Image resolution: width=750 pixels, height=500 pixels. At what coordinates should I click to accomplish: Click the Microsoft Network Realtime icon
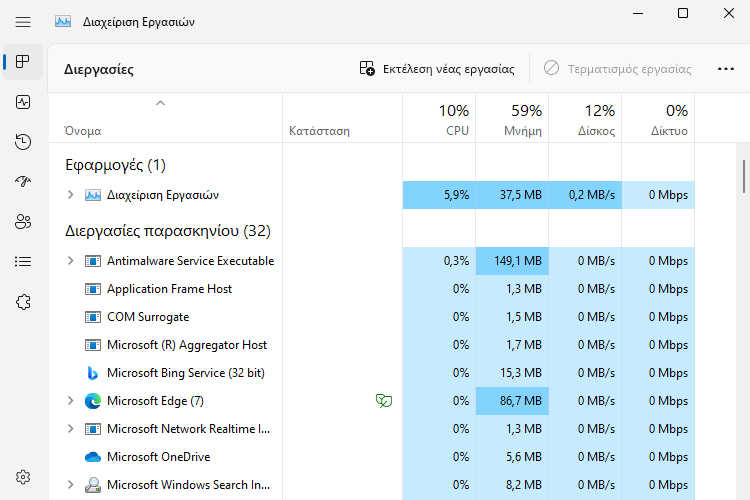(x=93, y=429)
